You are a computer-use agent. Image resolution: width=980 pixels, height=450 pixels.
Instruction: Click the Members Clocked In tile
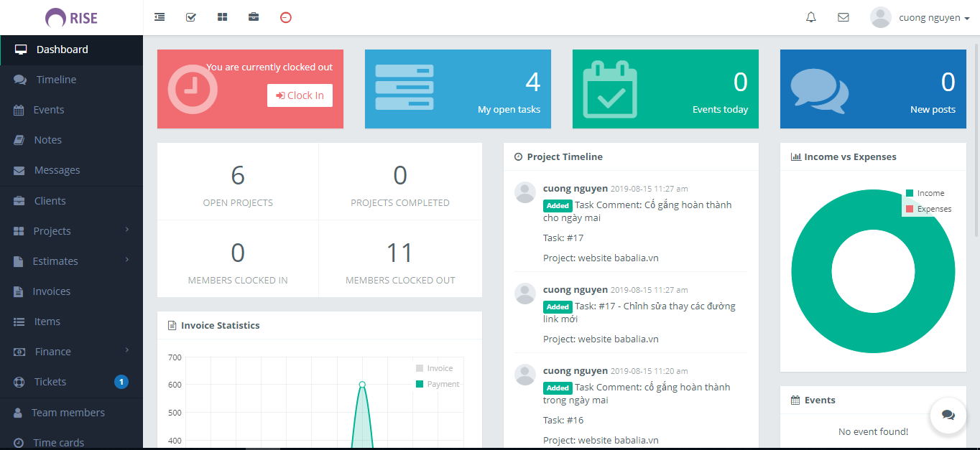tap(238, 261)
